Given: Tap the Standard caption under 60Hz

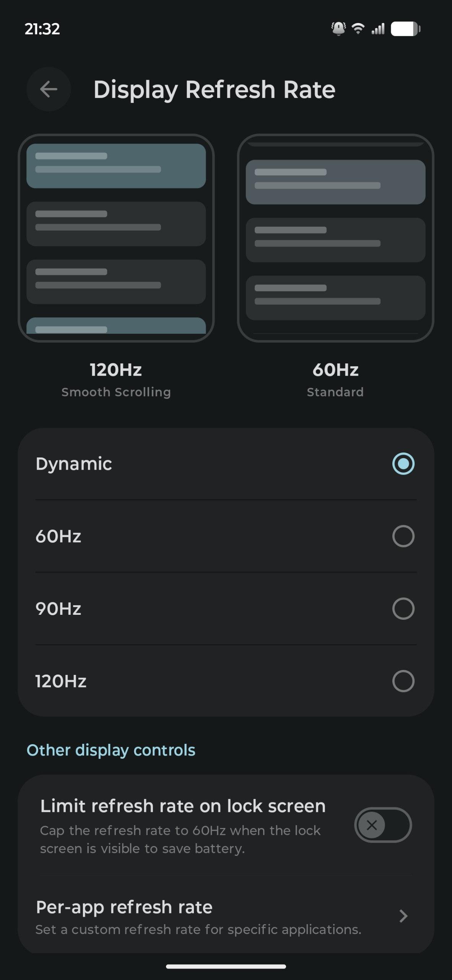Looking at the screenshot, I should (335, 392).
